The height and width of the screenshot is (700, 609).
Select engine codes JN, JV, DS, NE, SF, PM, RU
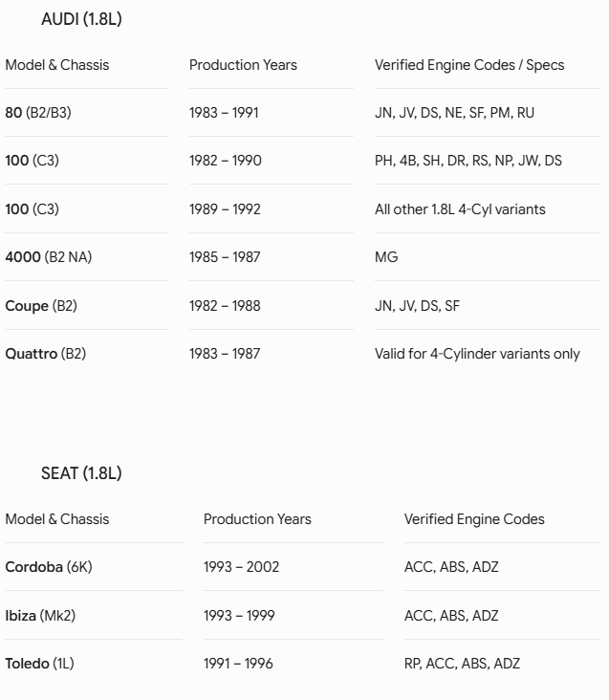tap(455, 113)
